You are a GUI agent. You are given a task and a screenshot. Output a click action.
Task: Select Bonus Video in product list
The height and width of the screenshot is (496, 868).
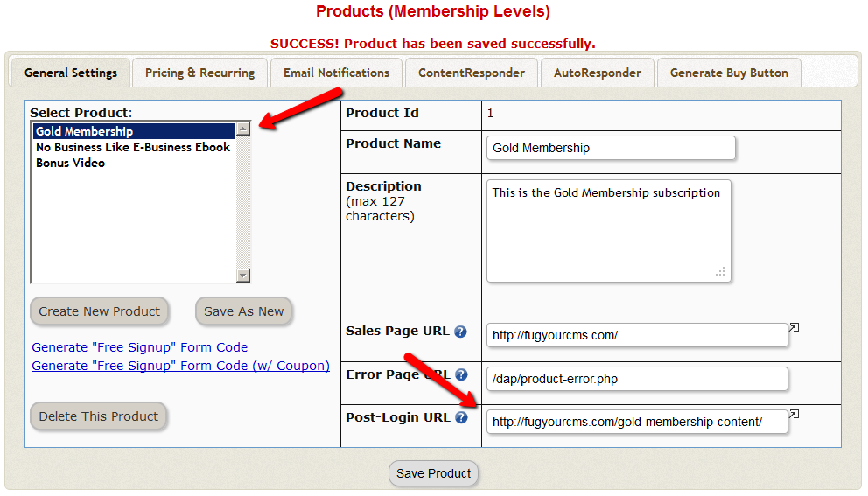click(x=71, y=163)
